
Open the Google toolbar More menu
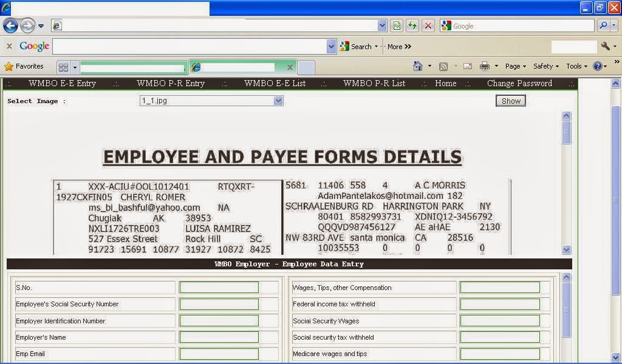pos(399,47)
